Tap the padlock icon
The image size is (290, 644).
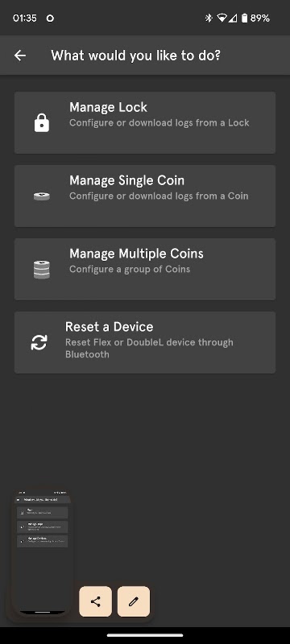42,123
